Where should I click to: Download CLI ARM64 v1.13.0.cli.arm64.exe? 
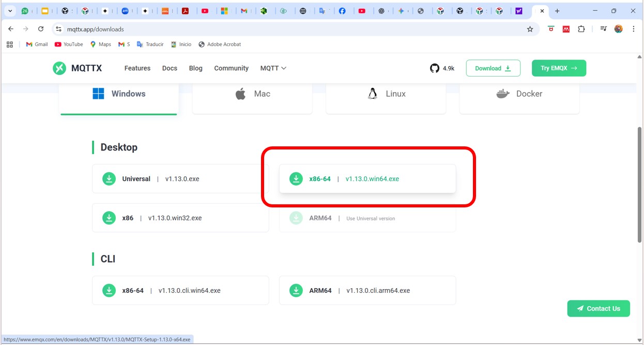coord(367,290)
